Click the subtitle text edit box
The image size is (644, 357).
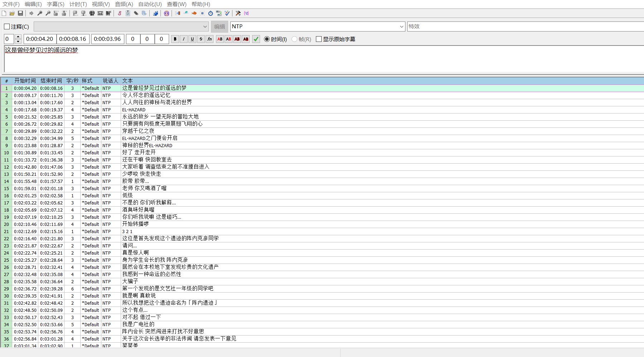point(324,59)
